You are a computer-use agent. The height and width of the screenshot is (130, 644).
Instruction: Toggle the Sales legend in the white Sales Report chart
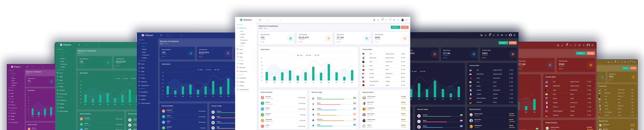[x=308, y=55]
